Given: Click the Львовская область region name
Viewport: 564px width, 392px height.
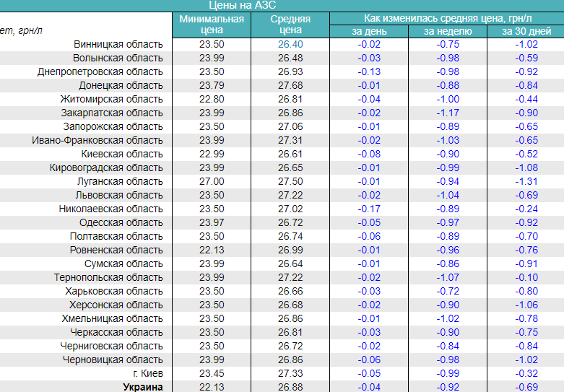Looking at the screenshot, I should click(x=119, y=195).
